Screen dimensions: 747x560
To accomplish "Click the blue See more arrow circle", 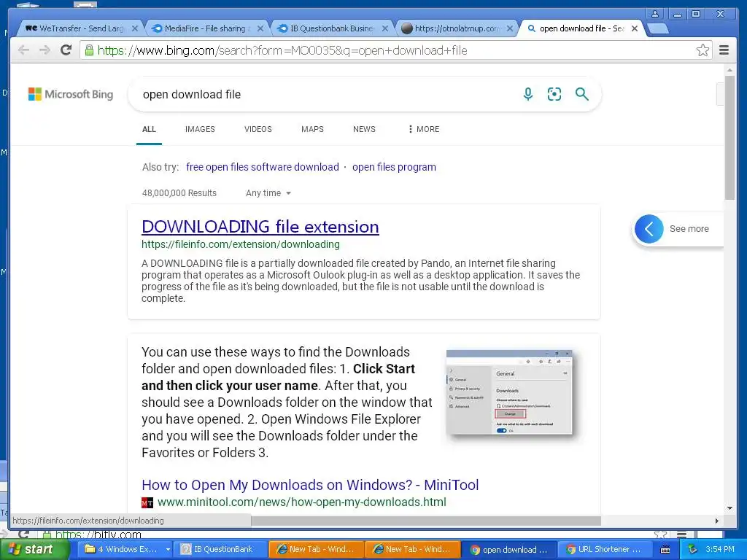I will (x=649, y=229).
